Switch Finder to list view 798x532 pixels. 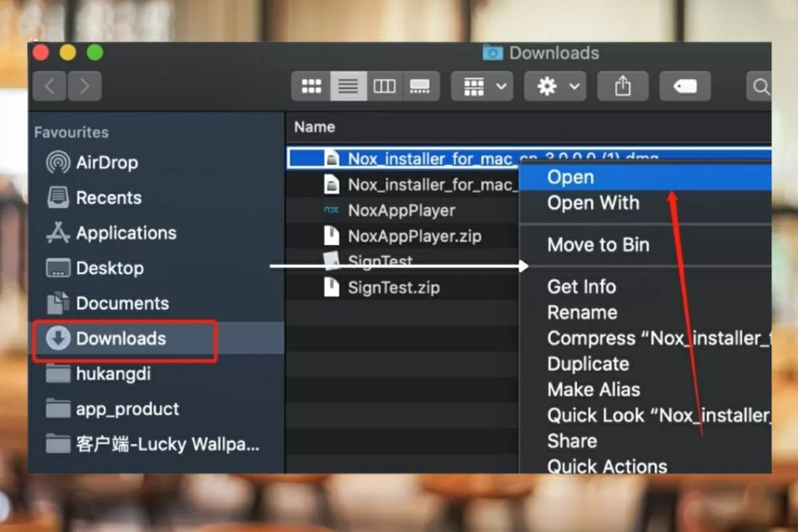[348, 86]
